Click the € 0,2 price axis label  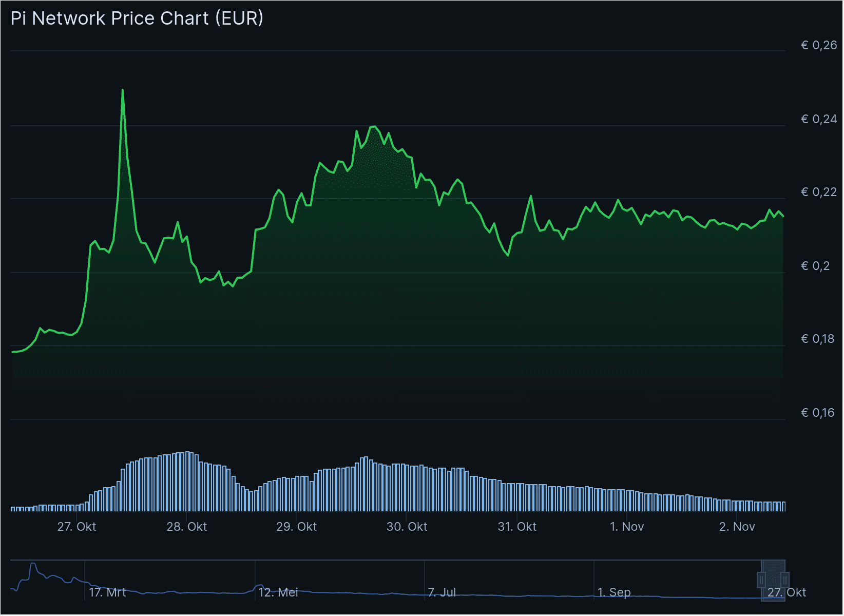[815, 266]
